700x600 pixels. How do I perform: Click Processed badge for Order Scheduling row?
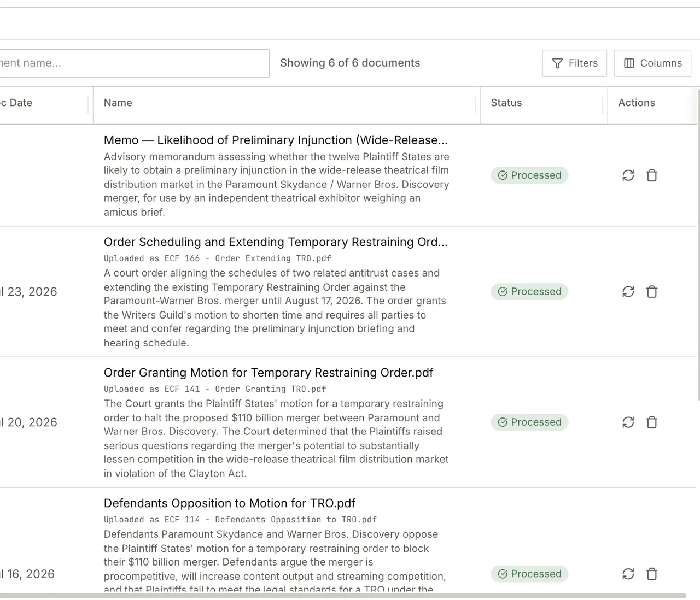[x=529, y=292]
